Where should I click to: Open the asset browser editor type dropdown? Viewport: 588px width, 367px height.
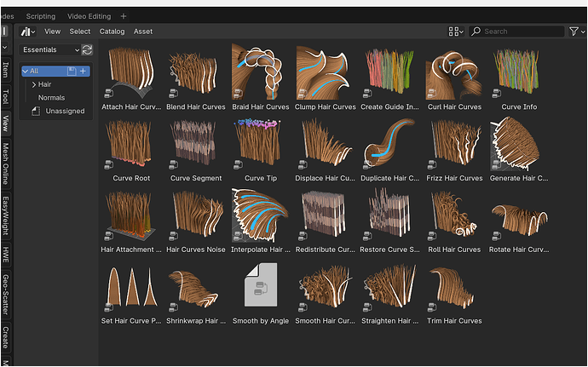[x=28, y=32]
